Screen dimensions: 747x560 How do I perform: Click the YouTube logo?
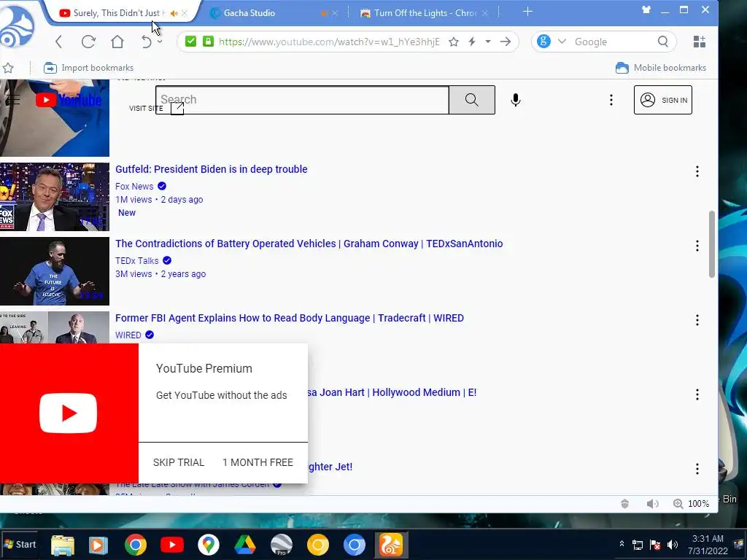coord(69,100)
